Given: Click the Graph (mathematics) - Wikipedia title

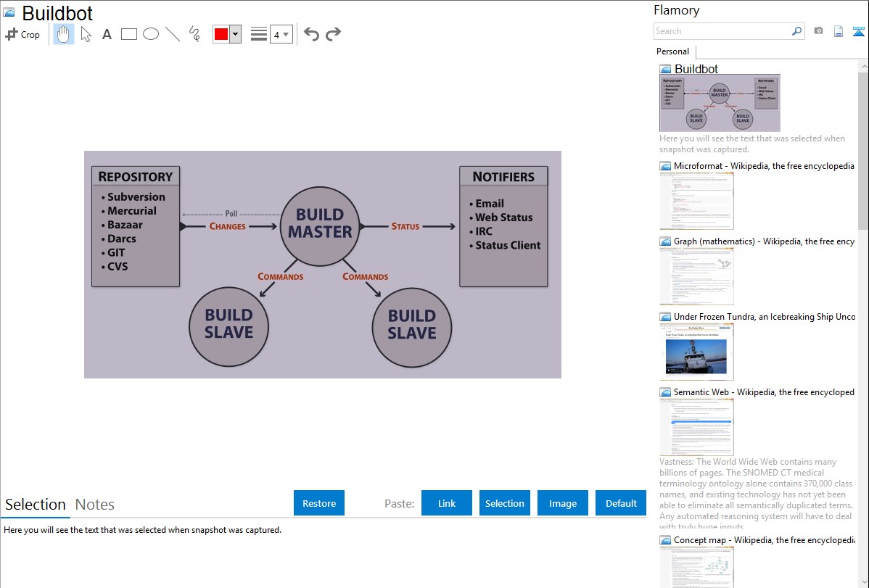Looking at the screenshot, I should click(764, 241).
